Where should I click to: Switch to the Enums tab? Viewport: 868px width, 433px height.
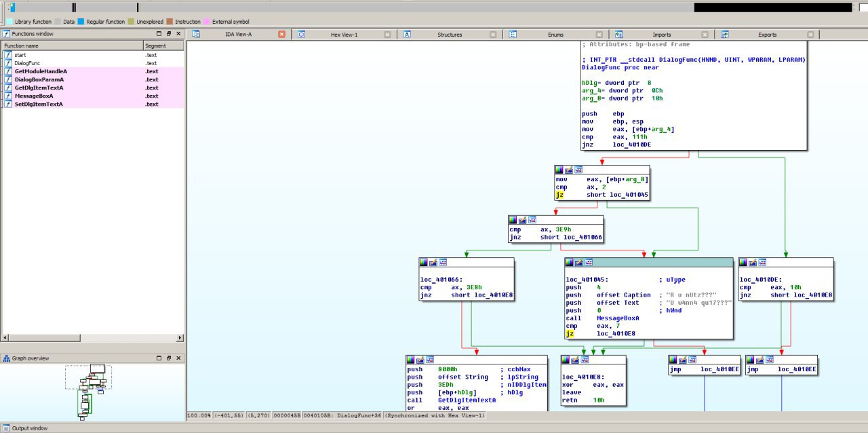[x=555, y=35]
